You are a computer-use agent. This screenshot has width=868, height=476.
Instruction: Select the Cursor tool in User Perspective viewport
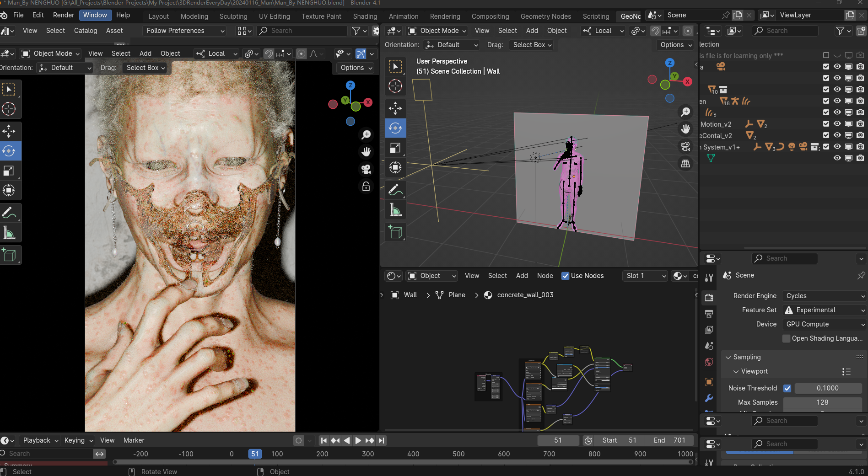[x=395, y=86]
